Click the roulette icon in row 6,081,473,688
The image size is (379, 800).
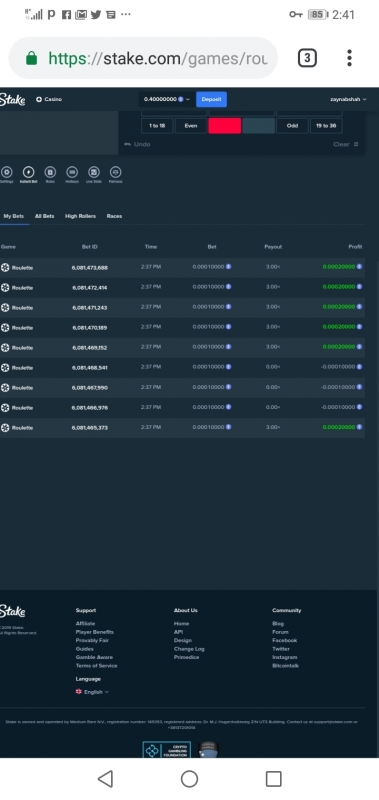(x=5, y=267)
